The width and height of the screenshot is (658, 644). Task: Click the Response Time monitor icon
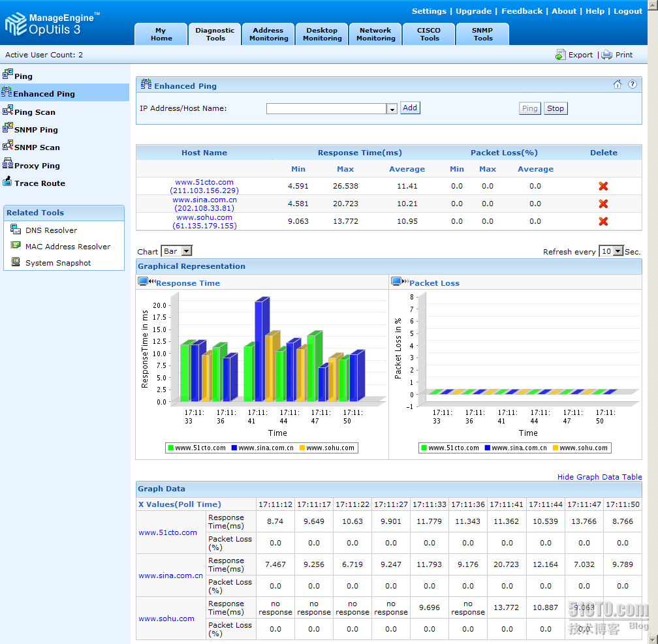click(x=143, y=282)
